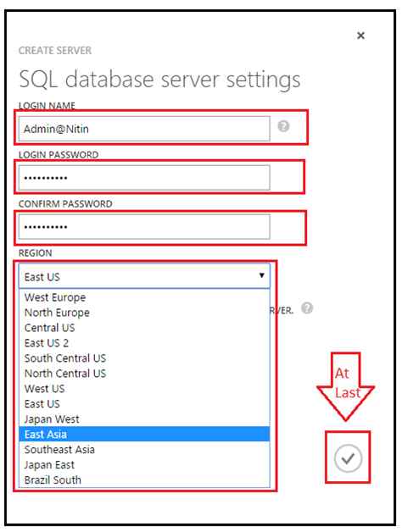Select West US region option
The height and width of the screenshot is (532, 402).
point(144,389)
